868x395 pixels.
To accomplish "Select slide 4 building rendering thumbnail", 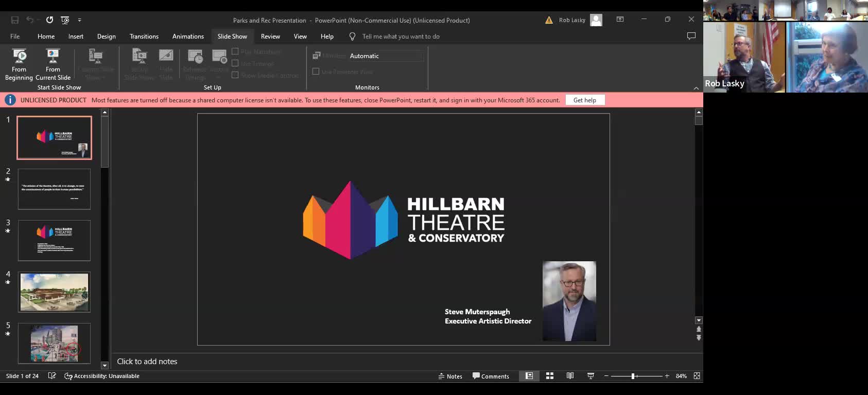I will tap(54, 292).
